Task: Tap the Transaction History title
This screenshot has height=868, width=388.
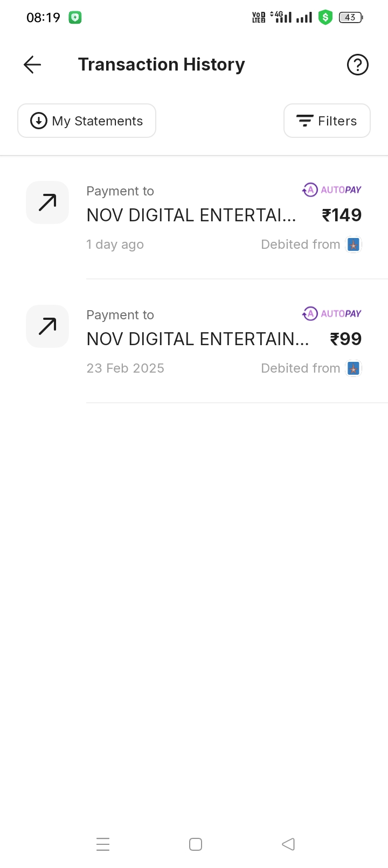Action: click(x=161, y=65)
